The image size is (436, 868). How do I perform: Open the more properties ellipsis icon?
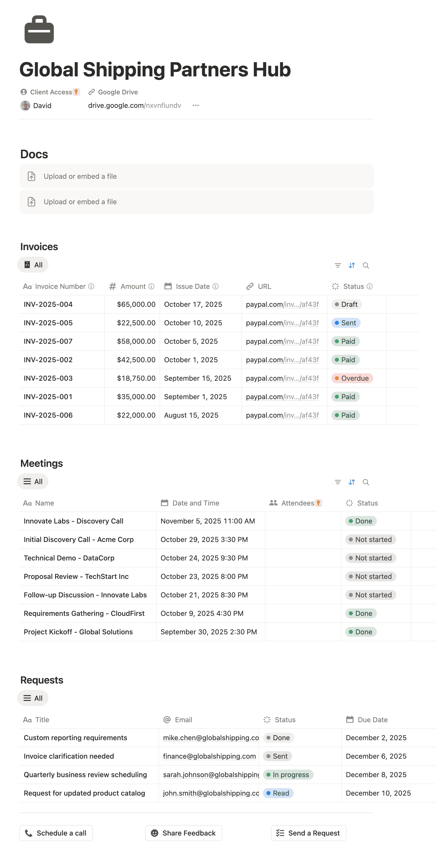[x=196, y=105]
